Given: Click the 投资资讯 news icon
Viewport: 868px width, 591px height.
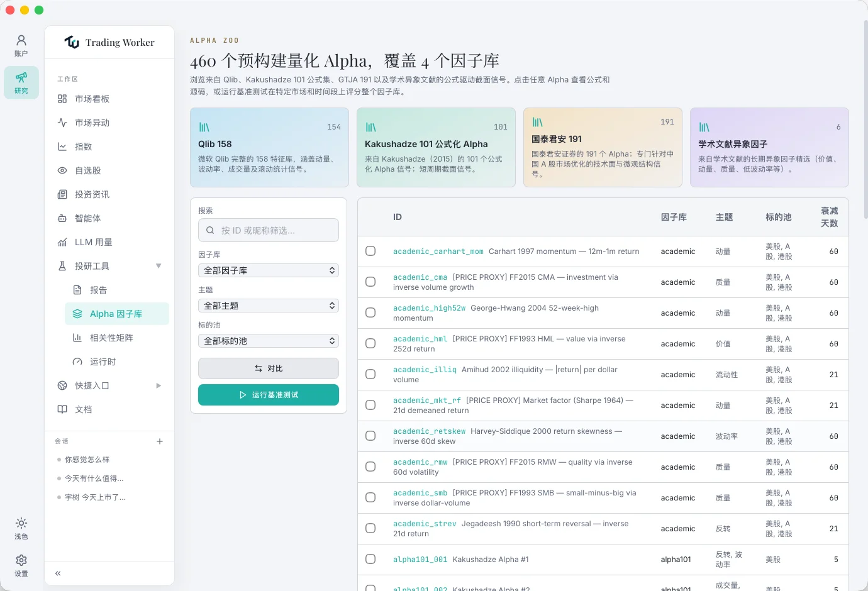Looking at the screenshot, I should coord(62,194).
